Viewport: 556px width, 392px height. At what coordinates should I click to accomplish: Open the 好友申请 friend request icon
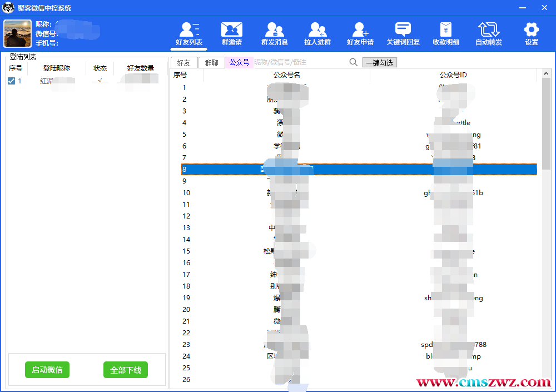pyautogui.click(x=360, y=30)
